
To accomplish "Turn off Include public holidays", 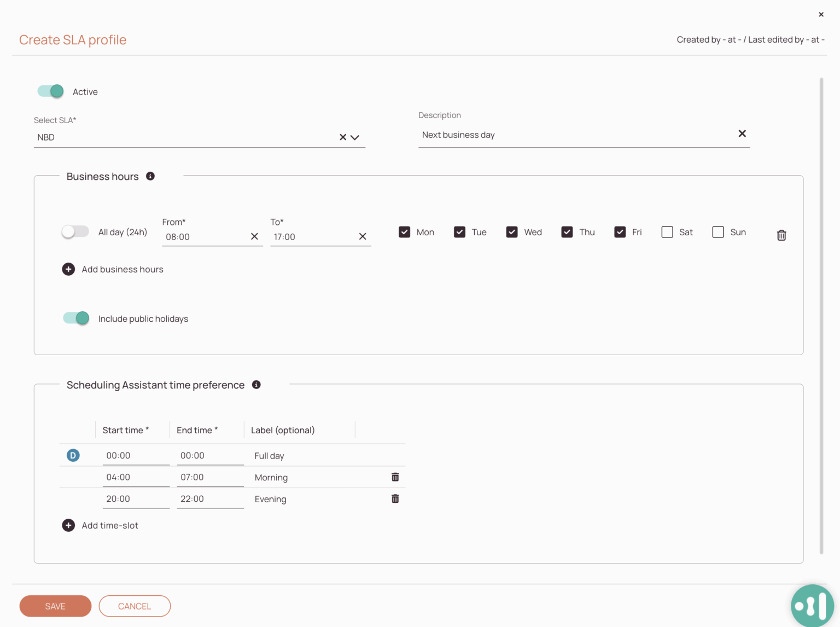I will [x=75, y=318].
